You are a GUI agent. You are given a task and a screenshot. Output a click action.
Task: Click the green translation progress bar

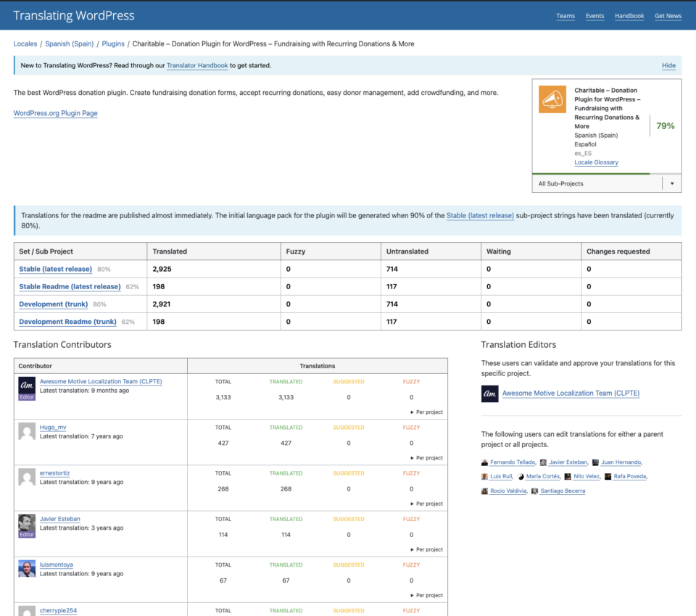click(x=591, y=173)
